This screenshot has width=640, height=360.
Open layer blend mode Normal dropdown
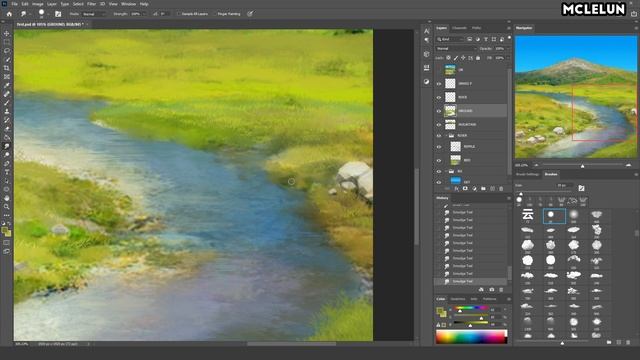tap(456, 49)
